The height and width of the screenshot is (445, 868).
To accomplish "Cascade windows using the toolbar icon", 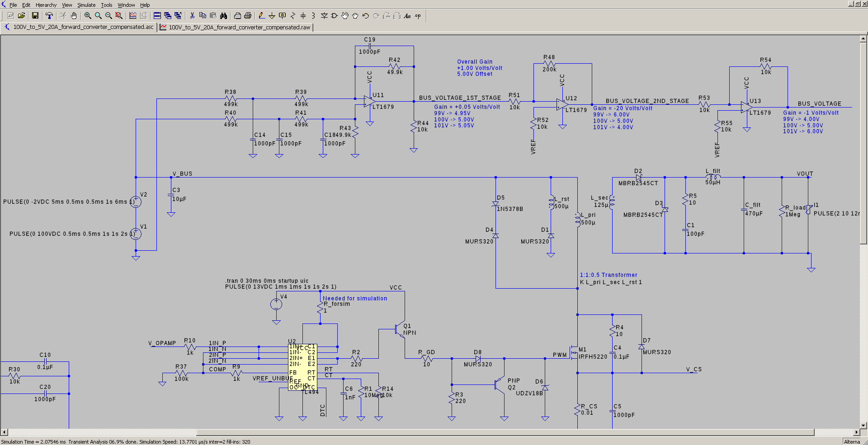I will pyautogui.click(x=168, y=16).
